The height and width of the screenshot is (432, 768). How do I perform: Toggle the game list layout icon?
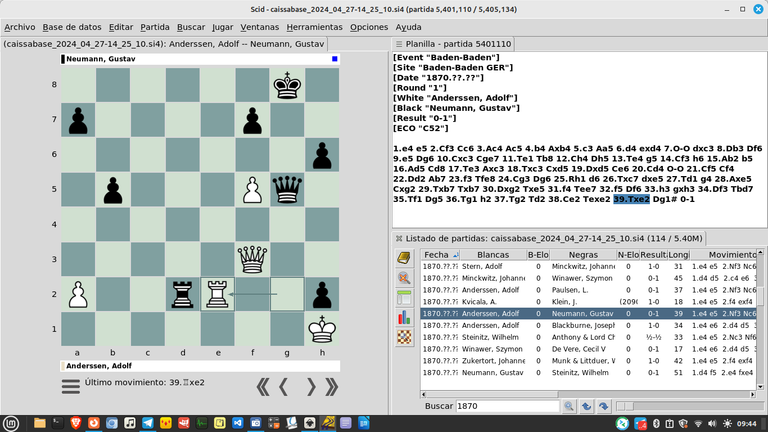tap(404, 297)
